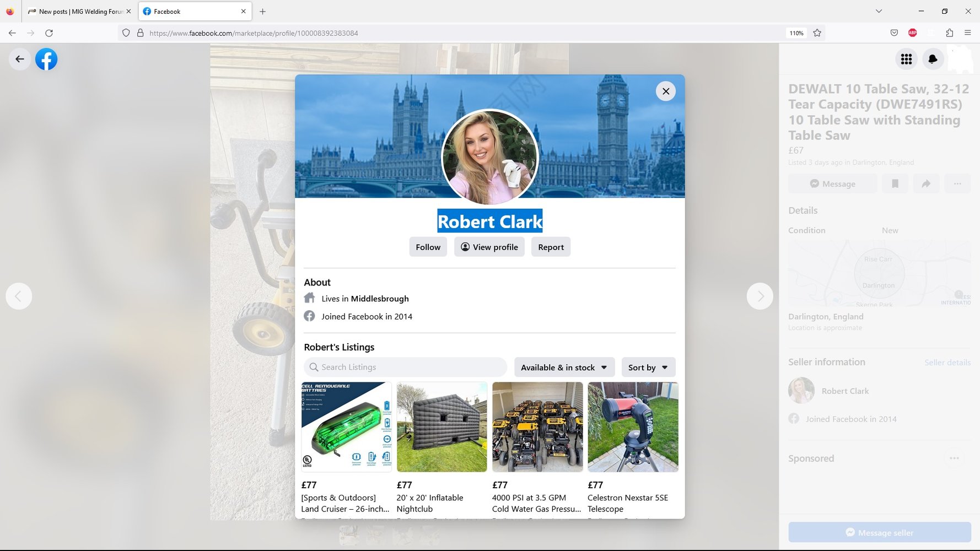Click the Message button for listing

(x=832, y=183)
